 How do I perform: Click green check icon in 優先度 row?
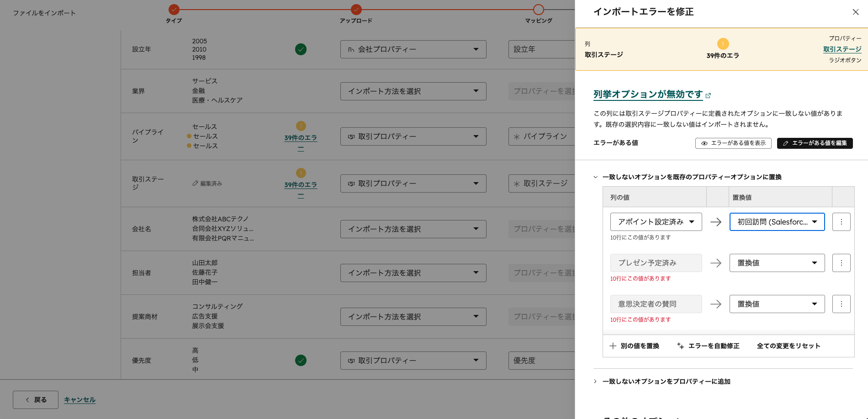click(x=301, y=361)
